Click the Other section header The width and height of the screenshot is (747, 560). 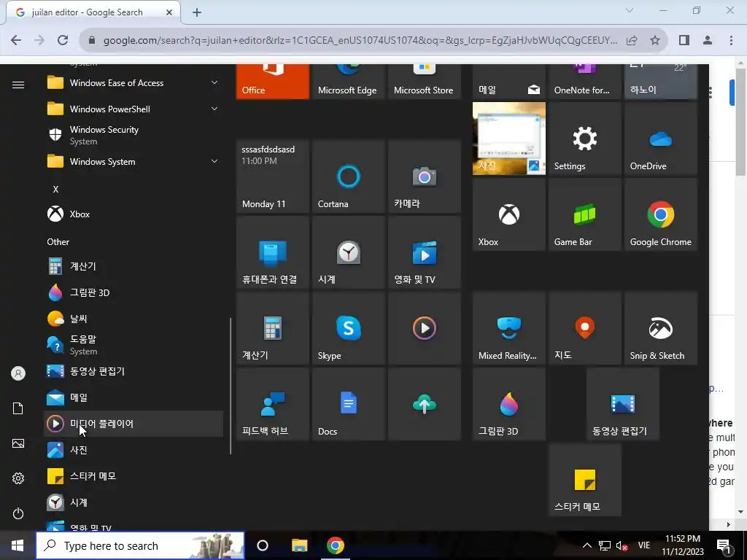pos(58,242)
